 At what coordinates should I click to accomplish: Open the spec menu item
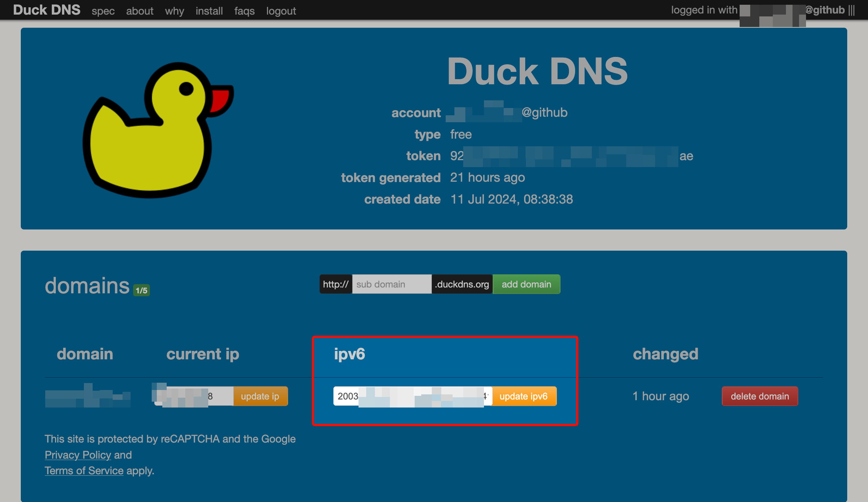point(103,11)
